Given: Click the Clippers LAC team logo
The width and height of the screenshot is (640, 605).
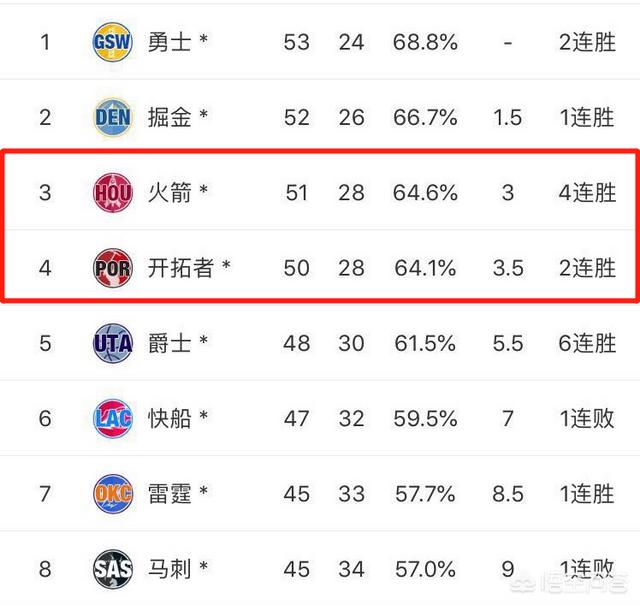Looking at the screenshot, I should 112,418.
